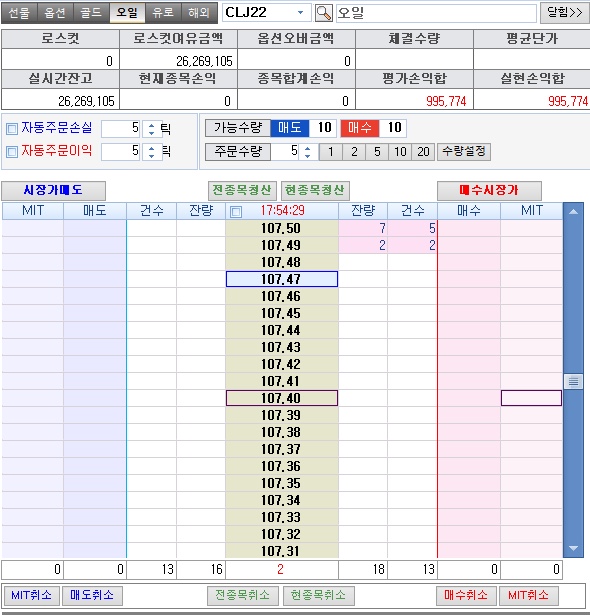
Task: Select the 107.47 price row
Action: coord(282,279)
